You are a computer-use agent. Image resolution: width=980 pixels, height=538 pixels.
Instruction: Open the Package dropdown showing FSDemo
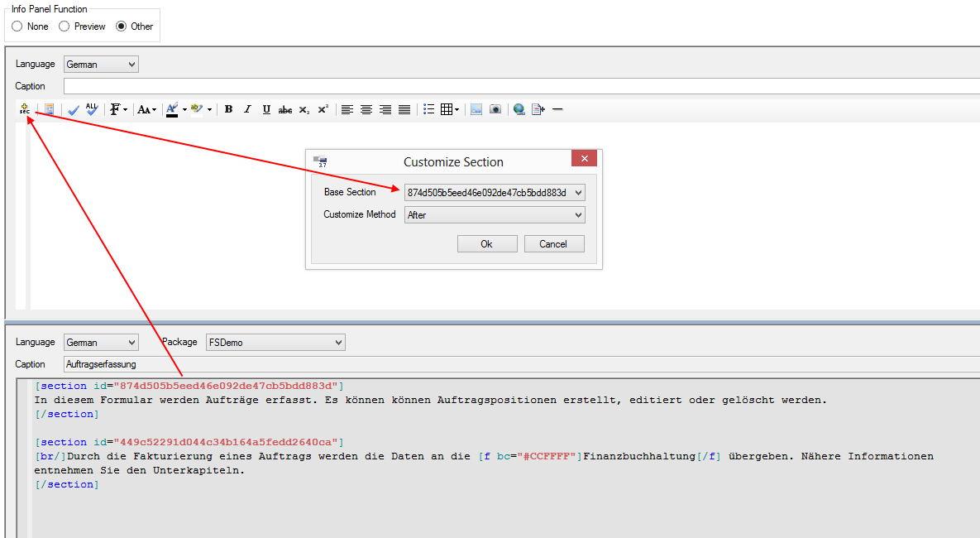275,342
